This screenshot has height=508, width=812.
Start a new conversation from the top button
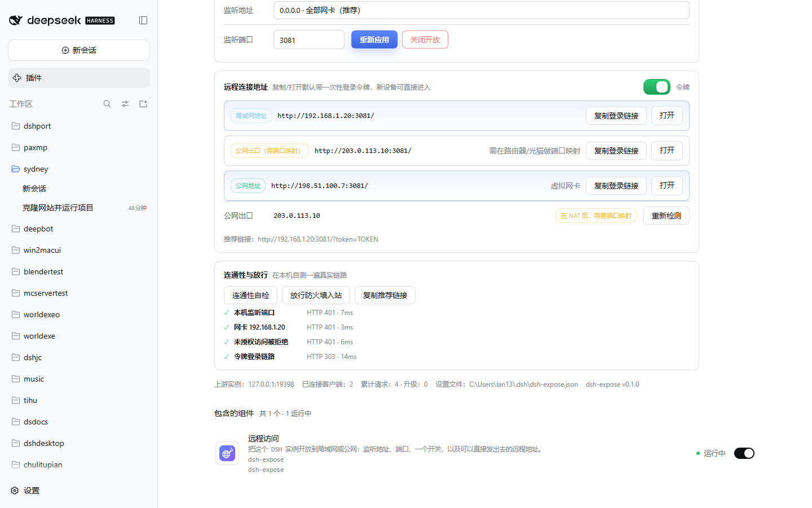pos(79,50)
